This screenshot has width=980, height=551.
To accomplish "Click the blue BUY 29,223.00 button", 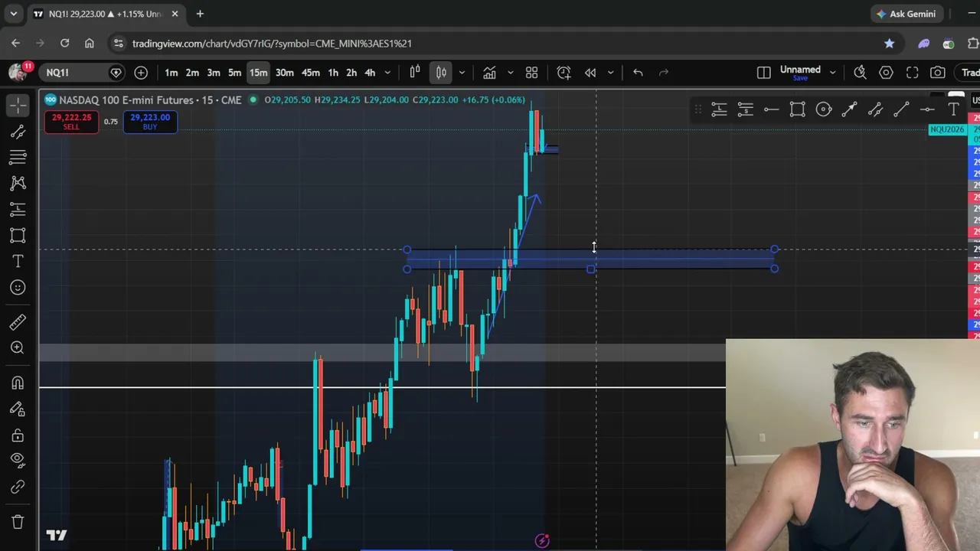I will (150, 122).
